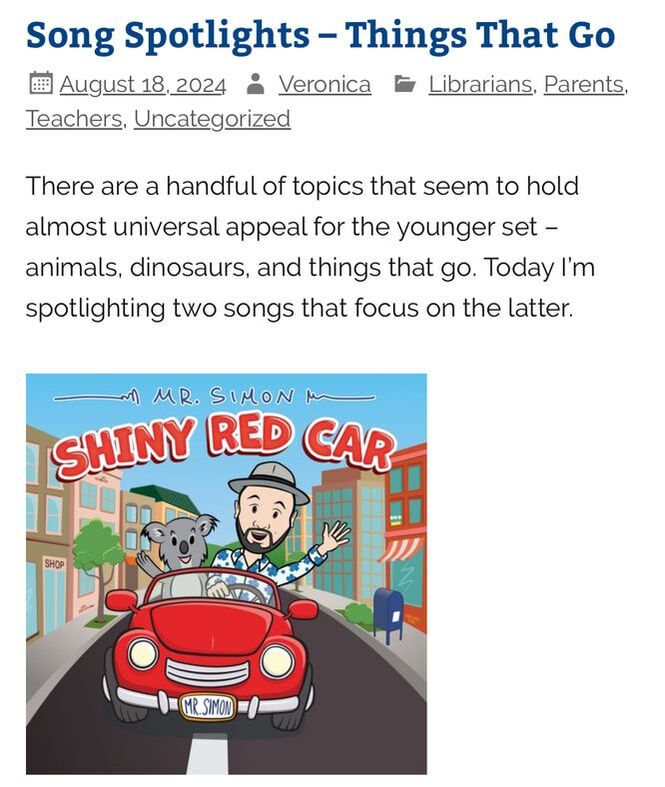Click the open folder categories icon
This screenshot has width=665, height=787.
pyautogui.click(x=405, y=84)
